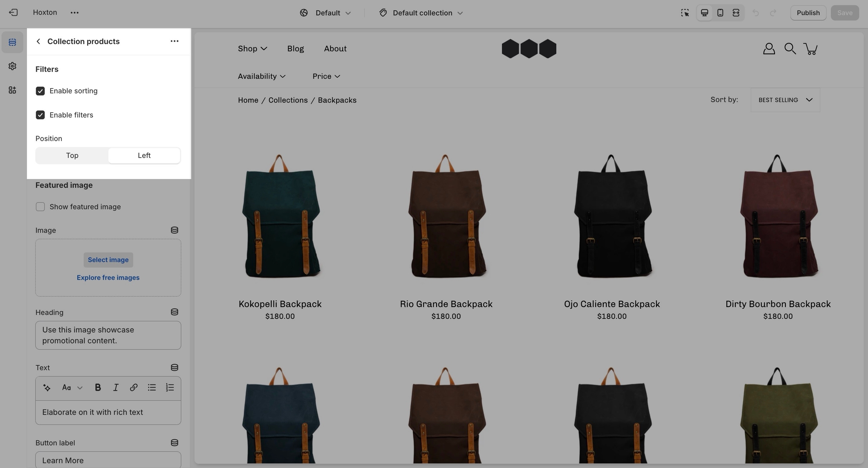Open Blog in store navigation
The image size is (868, 468).
295,49
